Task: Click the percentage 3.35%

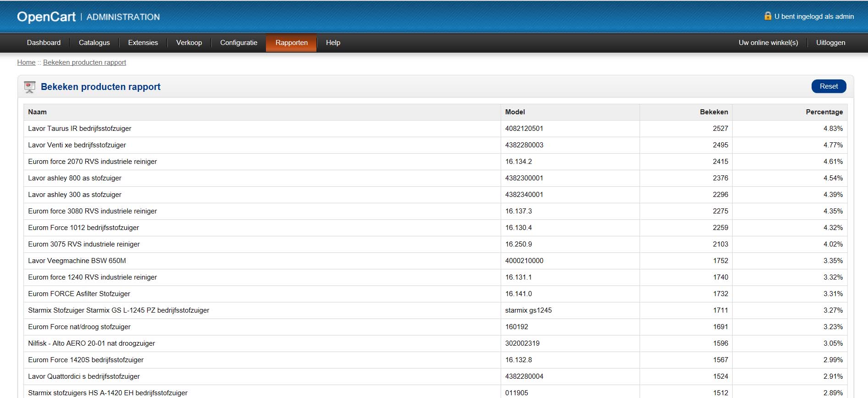Action: click(833, 261)
